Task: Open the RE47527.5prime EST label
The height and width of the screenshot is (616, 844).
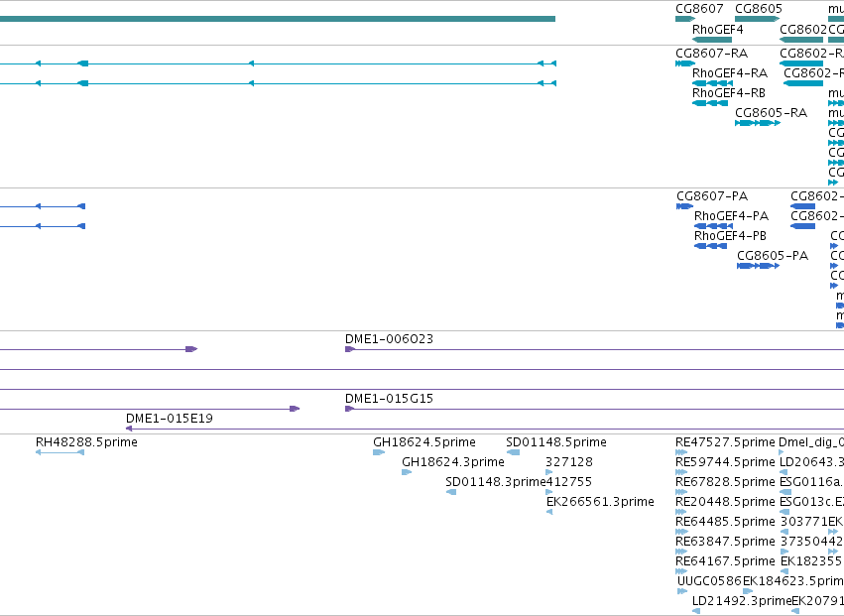Action: 725,442
